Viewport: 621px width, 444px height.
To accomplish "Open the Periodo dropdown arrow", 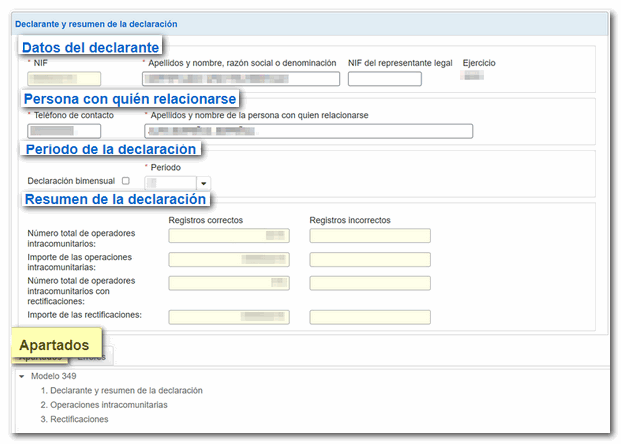I will 204,184.
